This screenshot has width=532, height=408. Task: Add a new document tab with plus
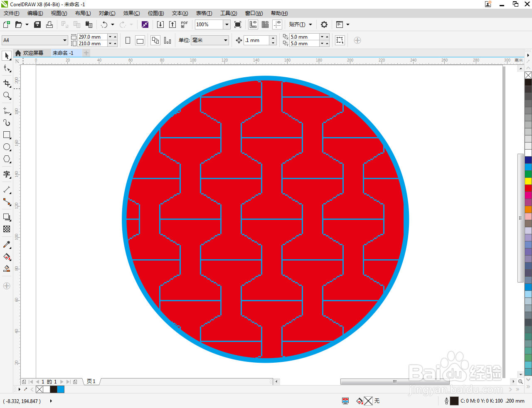tap(86, 53)
